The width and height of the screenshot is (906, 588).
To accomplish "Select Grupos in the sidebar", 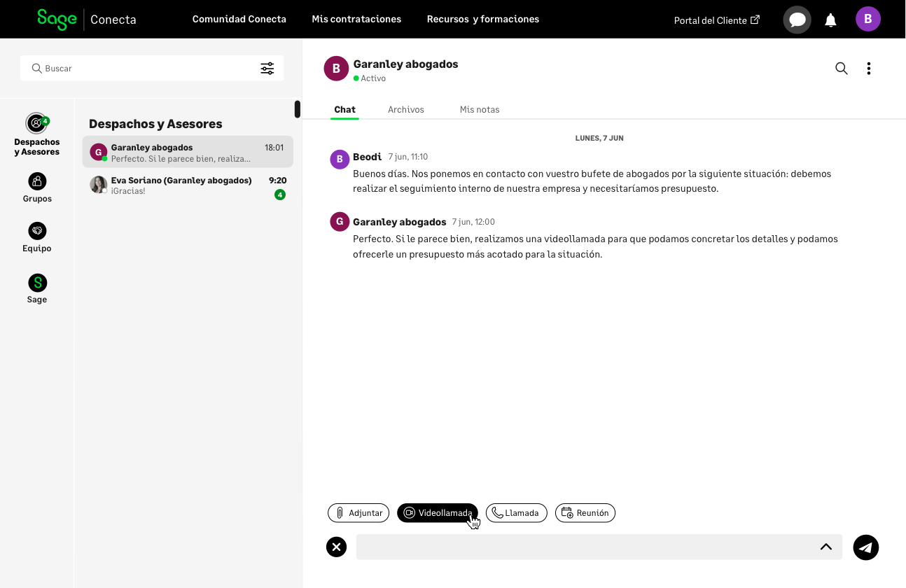I will click(x=37, y=188).
